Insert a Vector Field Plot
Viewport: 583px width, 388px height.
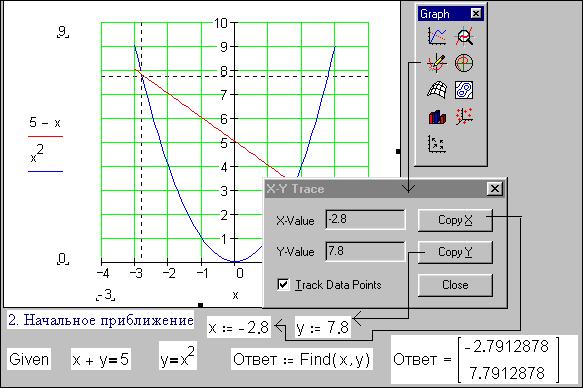pyautogui.click(x=437, y=144)
